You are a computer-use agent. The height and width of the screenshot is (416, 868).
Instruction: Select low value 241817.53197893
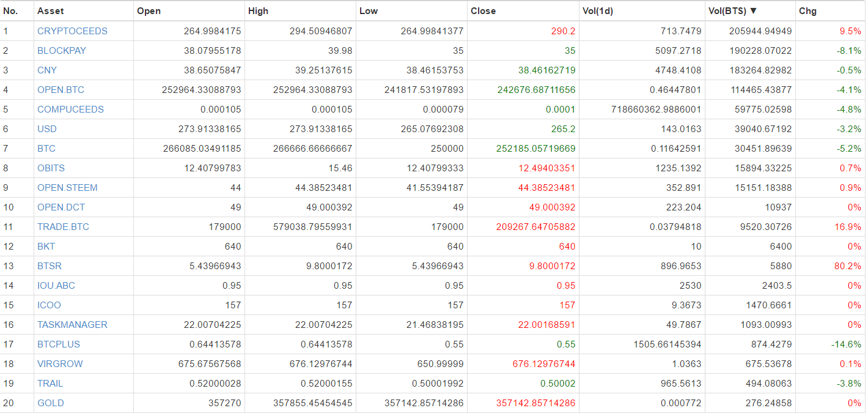424,90
